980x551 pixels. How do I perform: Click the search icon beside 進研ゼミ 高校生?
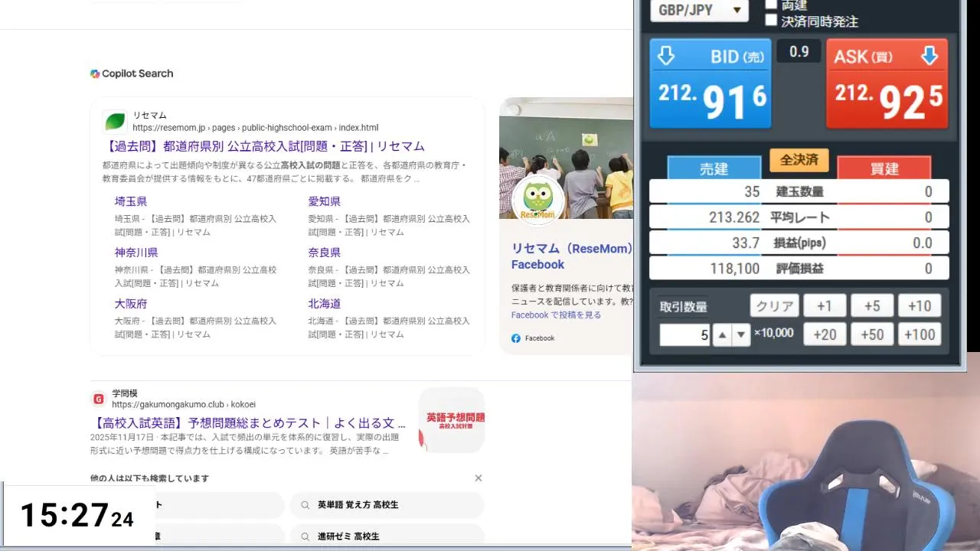305,536
